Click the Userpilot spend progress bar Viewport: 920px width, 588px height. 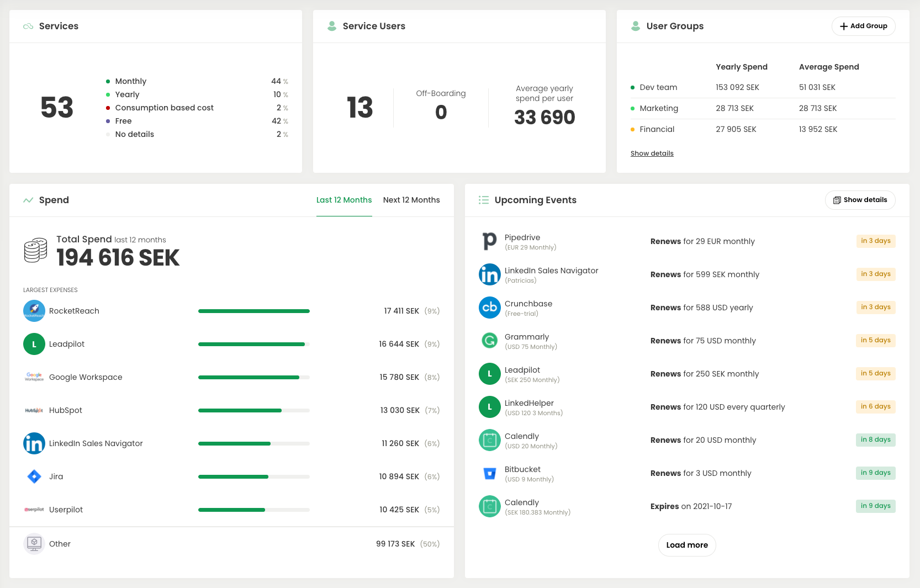tap(254, 510)
